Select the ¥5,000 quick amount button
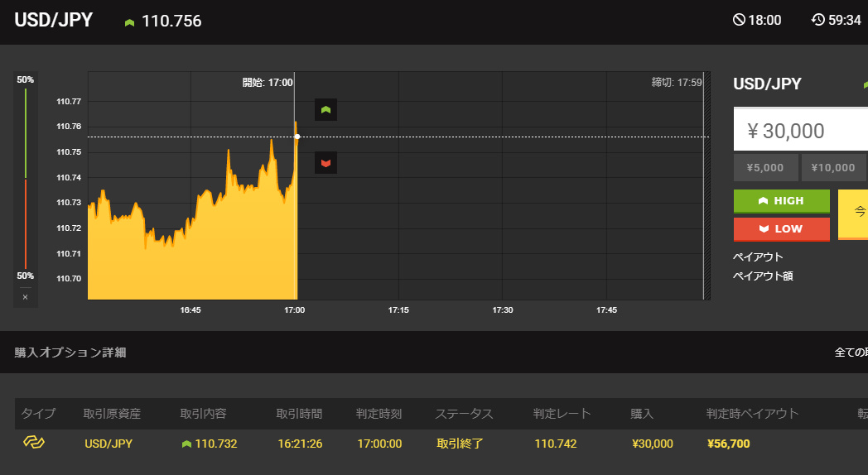This screenshot has width=868, height=475. click(x=765, y=168)
